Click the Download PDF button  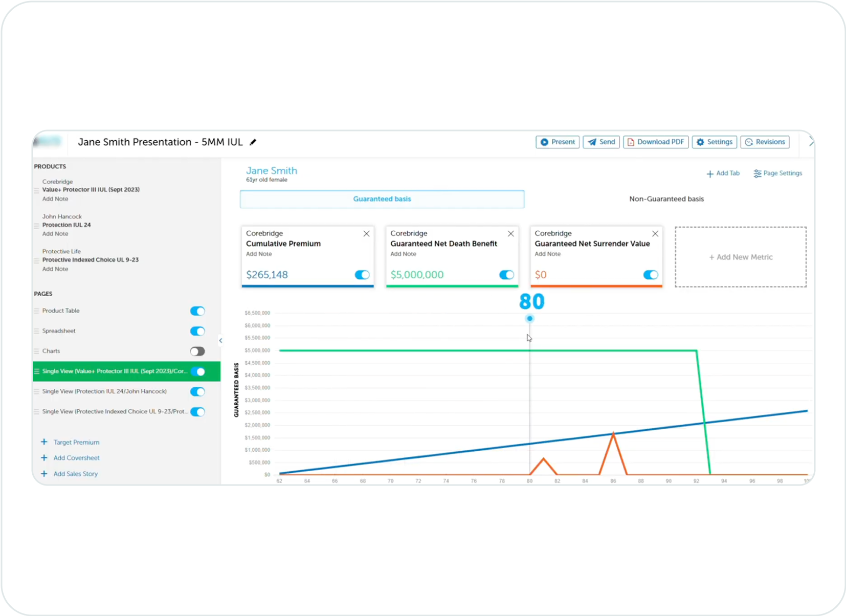pos(655,142)
